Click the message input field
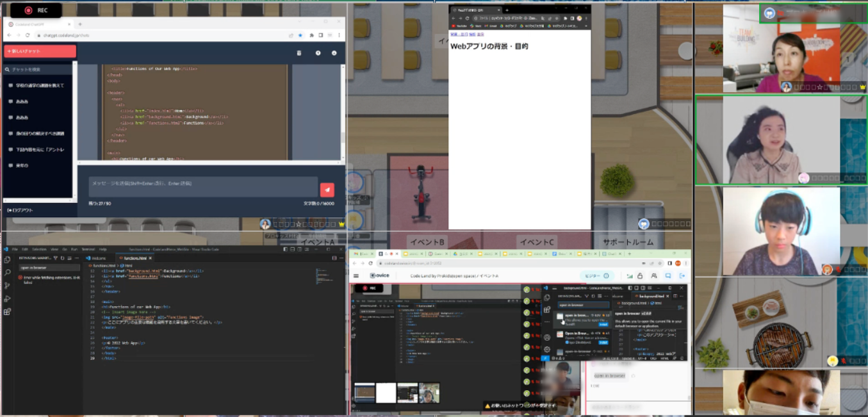The image size is (868, 417). pyautogui.click(x=203, y=186)
